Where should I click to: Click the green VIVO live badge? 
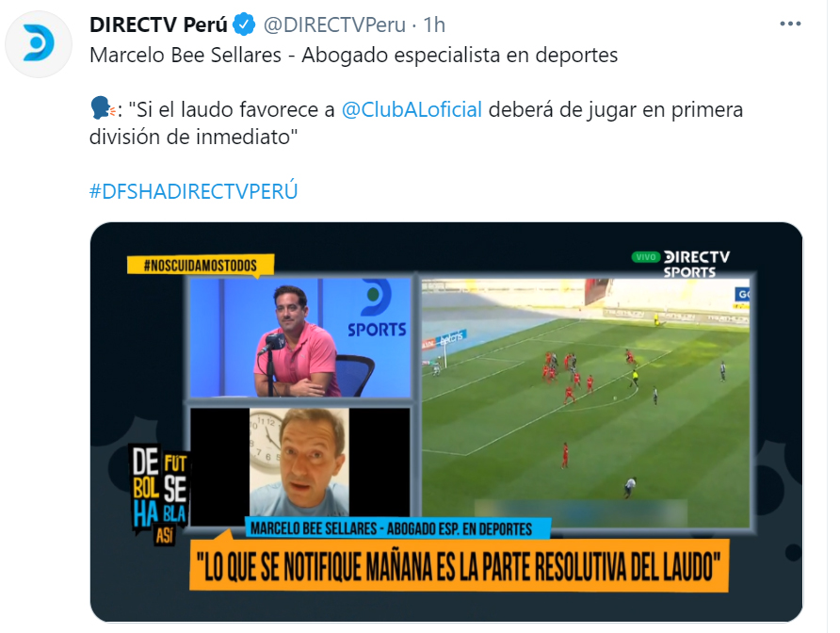(645, 257)
